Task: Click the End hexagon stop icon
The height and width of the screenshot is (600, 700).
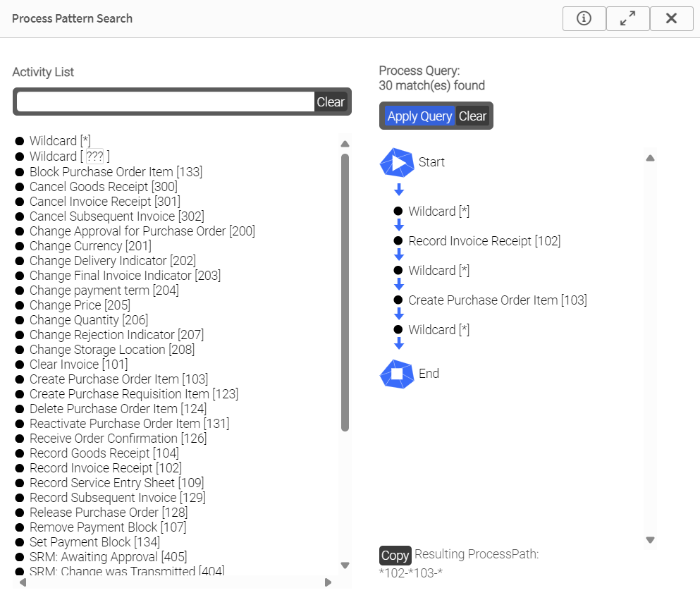Action: click(x=396, y=374)
